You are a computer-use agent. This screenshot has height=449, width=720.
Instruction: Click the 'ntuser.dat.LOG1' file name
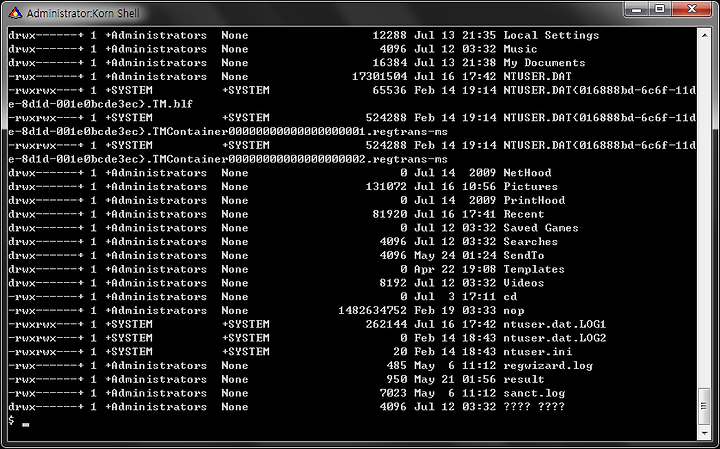pyautogui.click(x=555, y=325)
